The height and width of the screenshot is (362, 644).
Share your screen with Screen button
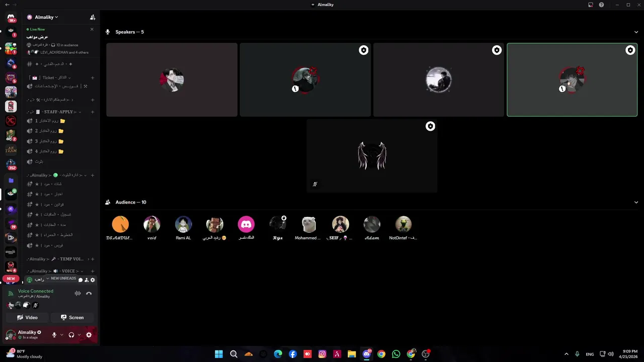(x=72, y=318)
